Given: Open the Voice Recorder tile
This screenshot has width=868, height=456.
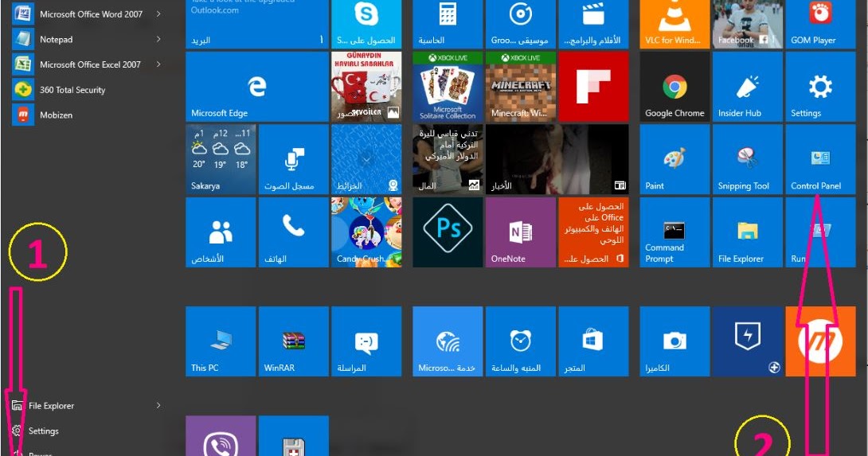Looking at the screenshot, I should 293,159.
